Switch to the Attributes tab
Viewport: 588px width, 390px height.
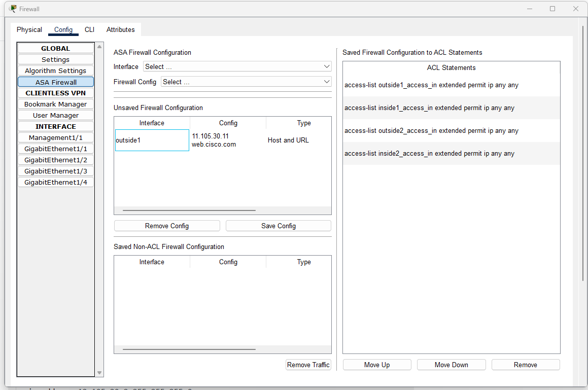(x=120, y=29)
